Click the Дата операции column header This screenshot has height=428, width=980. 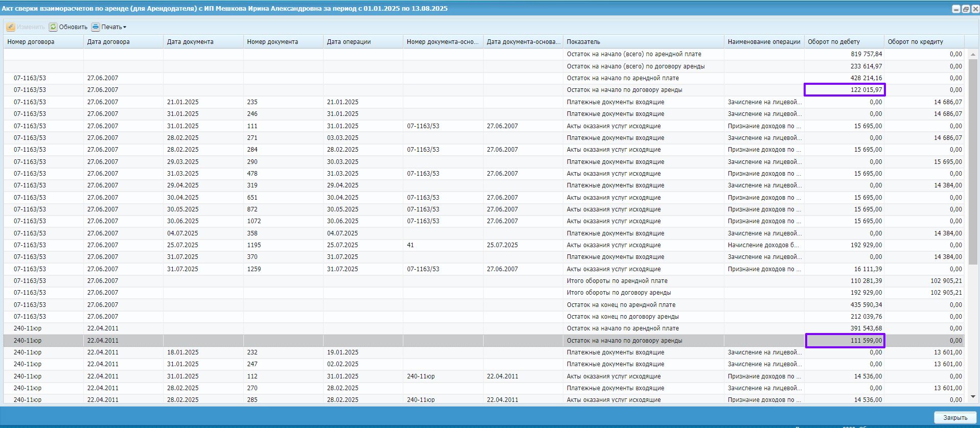click(x=363, y=42)
